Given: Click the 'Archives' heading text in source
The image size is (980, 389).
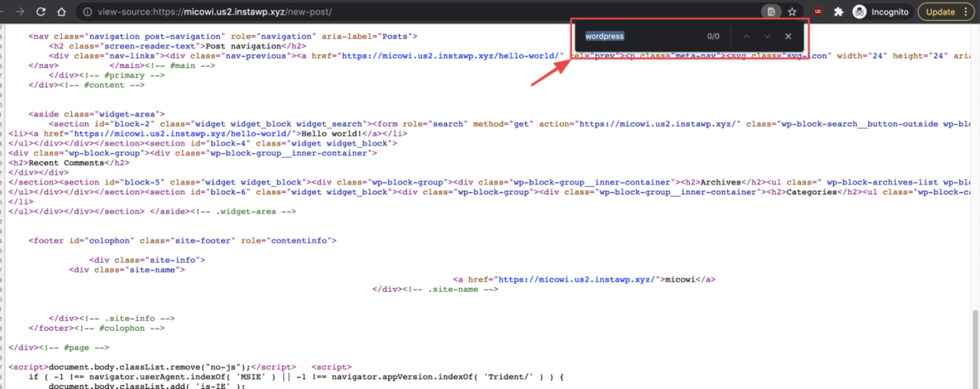Looking at the screenshot, I should (721, 182).
